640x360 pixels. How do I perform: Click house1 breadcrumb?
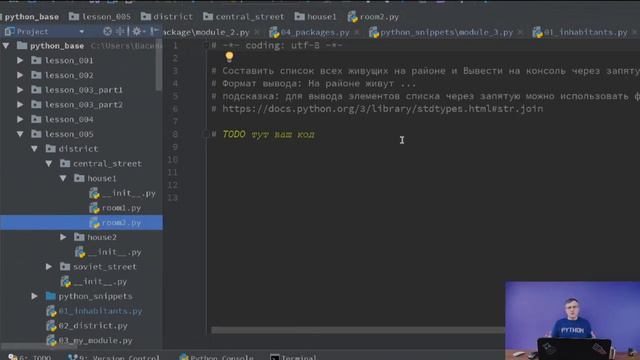pyautogui.click(x=316, y=17)
